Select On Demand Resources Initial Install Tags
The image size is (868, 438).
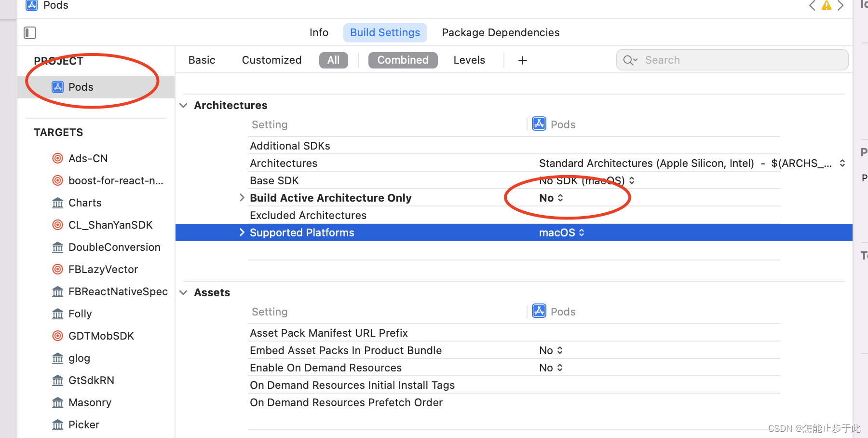tap(514, 385)
